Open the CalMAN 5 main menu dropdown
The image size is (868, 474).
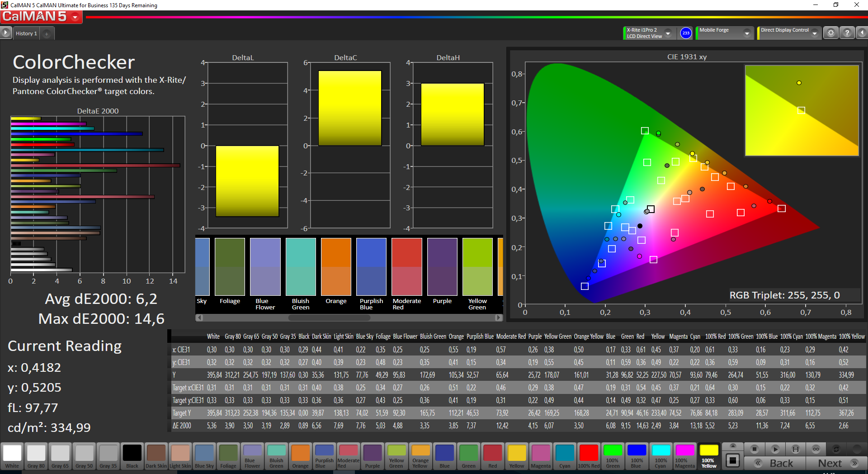(x=75, y=17)
